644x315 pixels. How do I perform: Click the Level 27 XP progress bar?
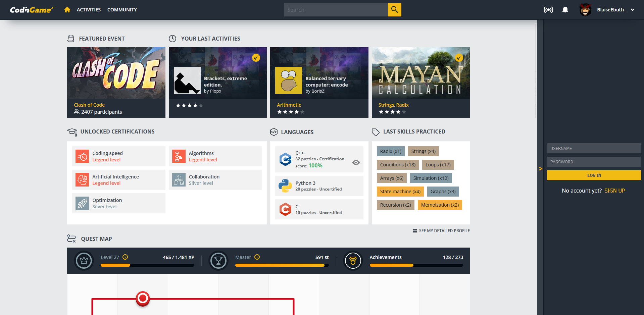coord(147,265)
